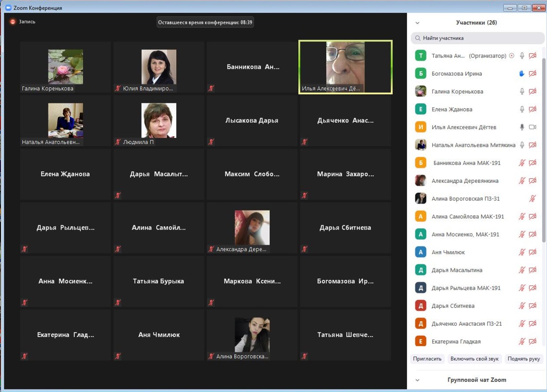This screenshot has width=547, height=392.
Task: Click the muted mic icon on Татьяна Шевче... tile
Action: 305,356
